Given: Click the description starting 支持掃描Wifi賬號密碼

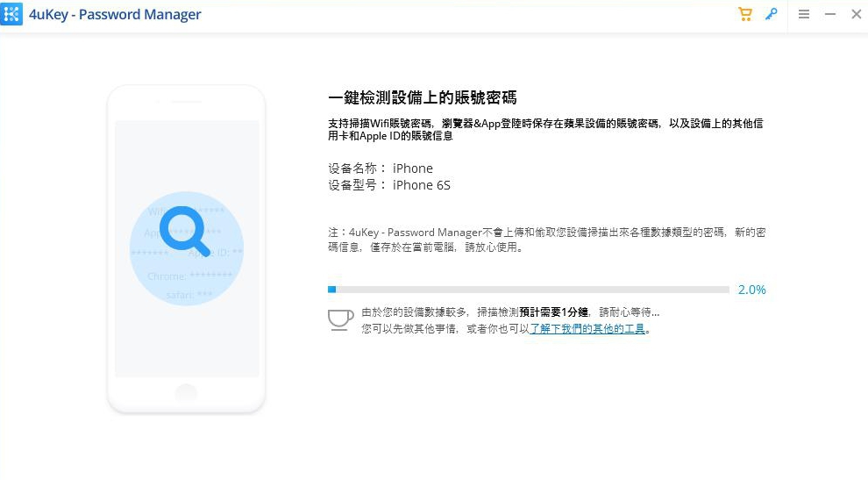Looking at the screenshot, I should click(x=546, y=129).
